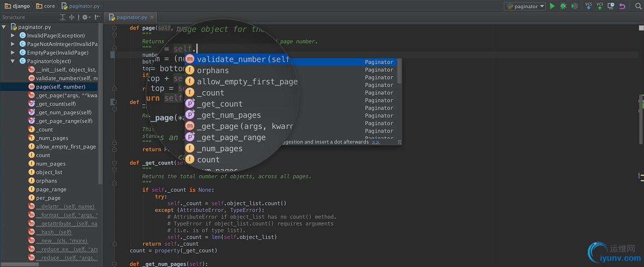This screenshot has width=644, height=267.
Task: Select __init__ method in Structure tree
Action: click(x=62, y=69)
